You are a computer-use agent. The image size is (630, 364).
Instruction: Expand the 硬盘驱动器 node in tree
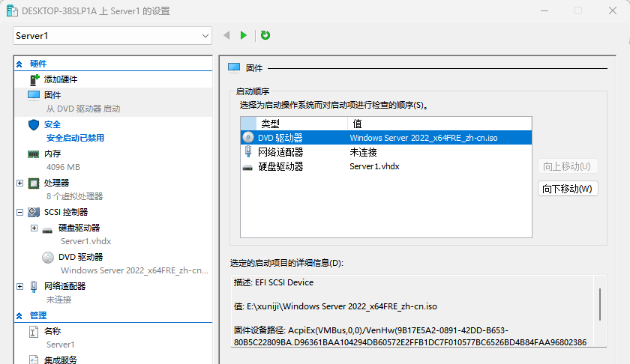[34, 228]
